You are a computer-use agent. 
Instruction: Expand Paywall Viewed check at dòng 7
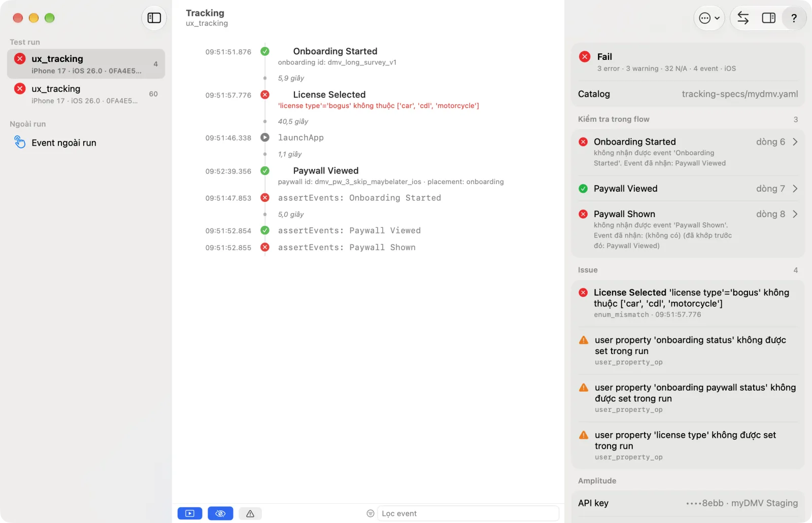(688, 189)
